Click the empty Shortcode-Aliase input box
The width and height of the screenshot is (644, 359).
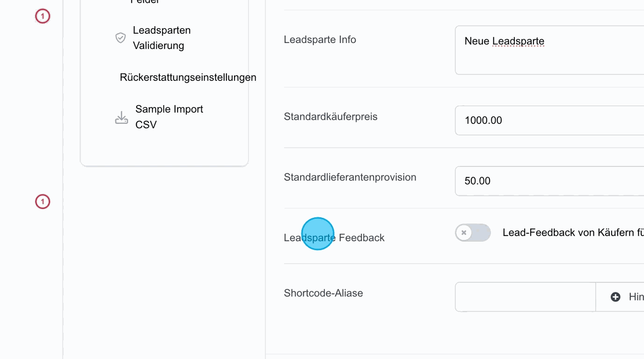tap(525, 297)
